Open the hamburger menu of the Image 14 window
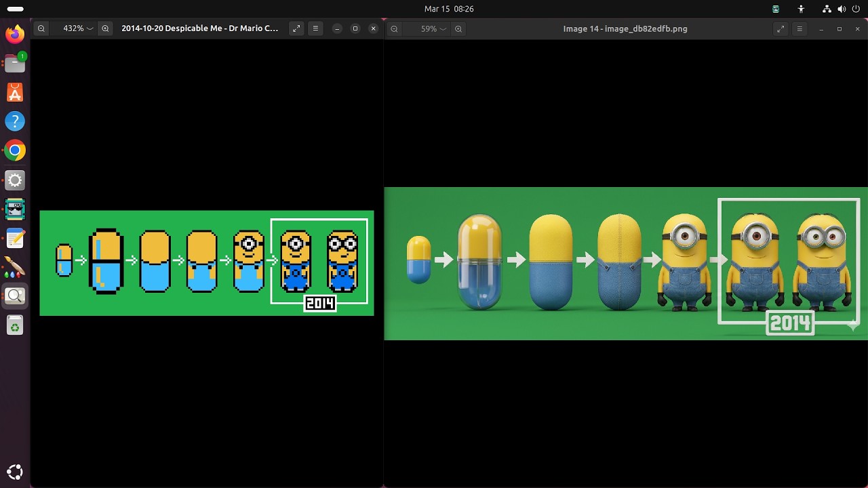Viewport: 868px width, 488px height. click(x=800, y=28)
